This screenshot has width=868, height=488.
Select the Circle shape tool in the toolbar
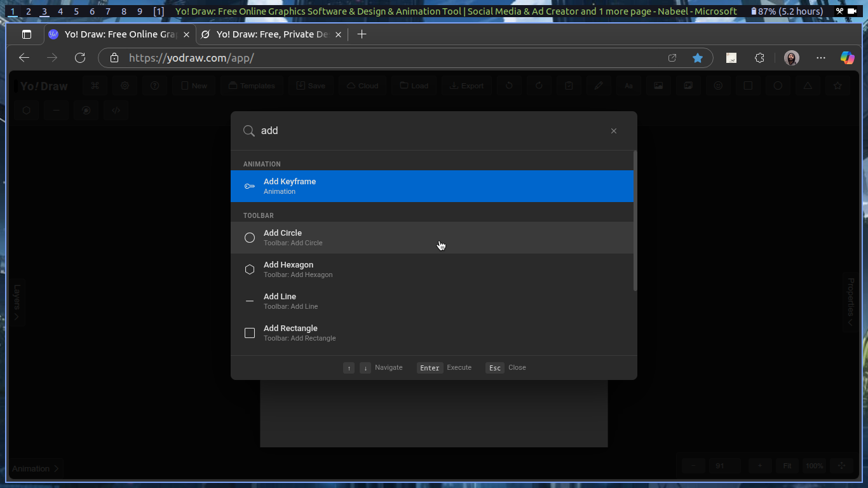778,85
